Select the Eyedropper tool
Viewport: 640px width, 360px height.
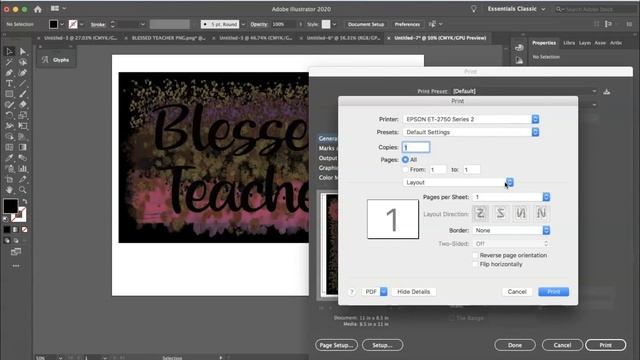(9, 158)
